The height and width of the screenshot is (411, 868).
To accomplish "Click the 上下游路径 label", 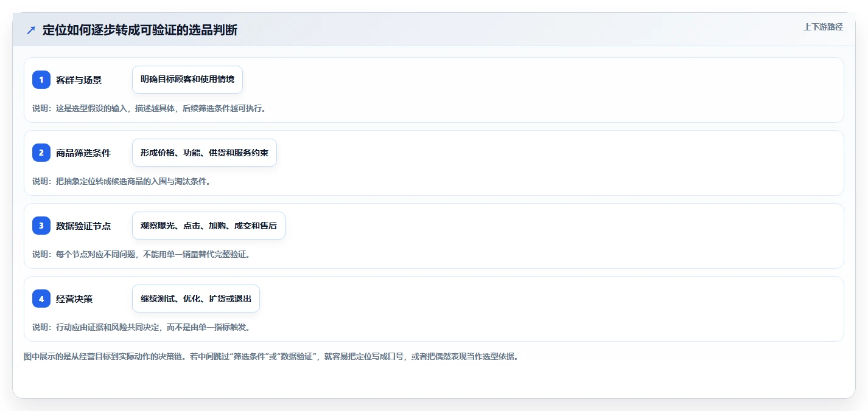I will (x=823, y=27).
